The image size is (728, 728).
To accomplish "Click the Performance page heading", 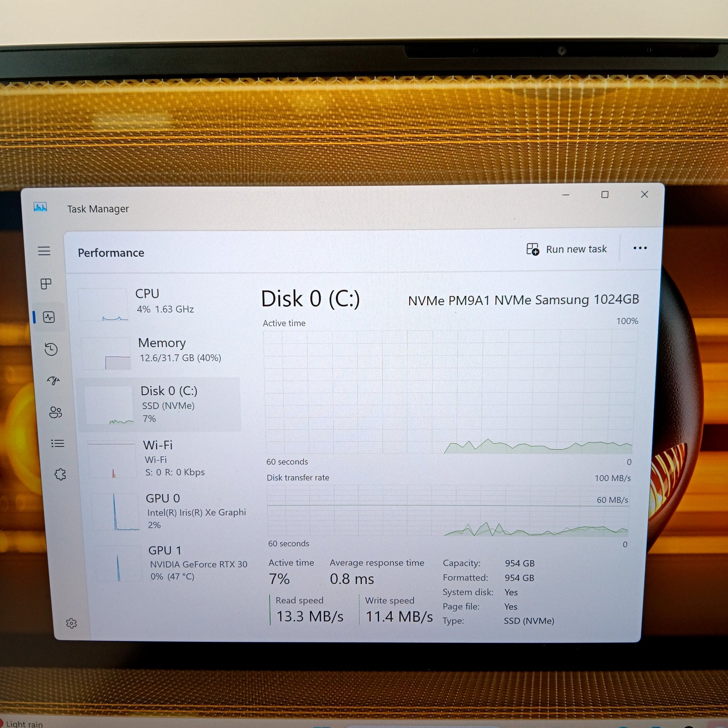I will 111,253.
